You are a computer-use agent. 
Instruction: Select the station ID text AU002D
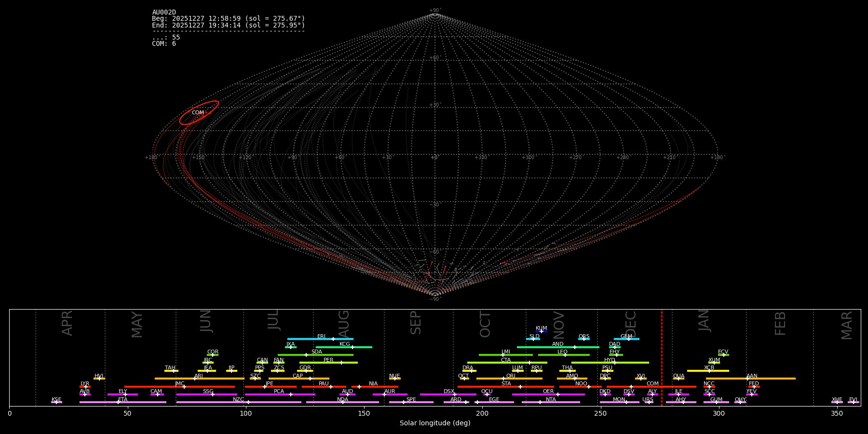[164, 13]
